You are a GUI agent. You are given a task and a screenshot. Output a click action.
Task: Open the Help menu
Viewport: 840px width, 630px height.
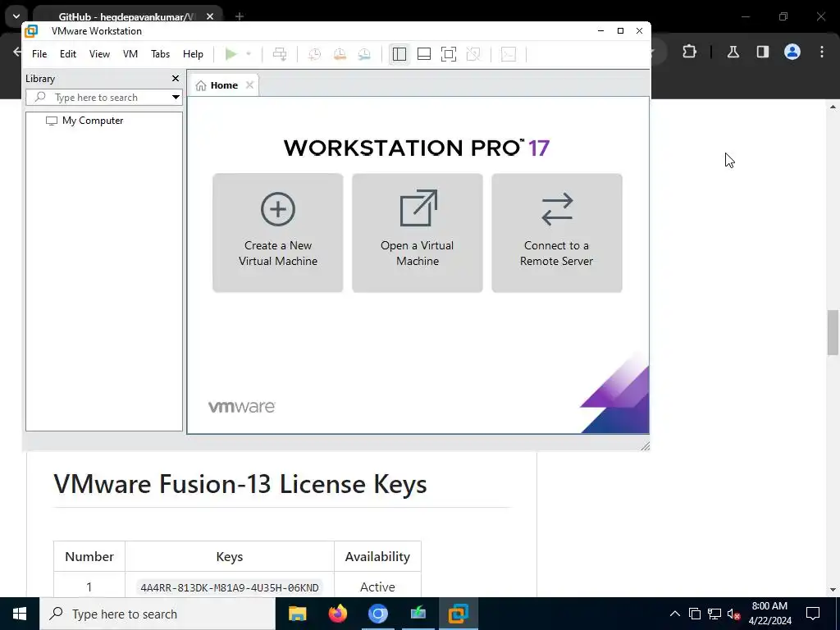tap(193, 54)
